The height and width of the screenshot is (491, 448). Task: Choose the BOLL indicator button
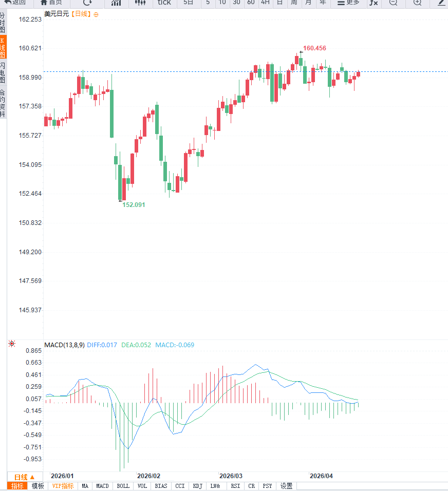coord(123,486)
